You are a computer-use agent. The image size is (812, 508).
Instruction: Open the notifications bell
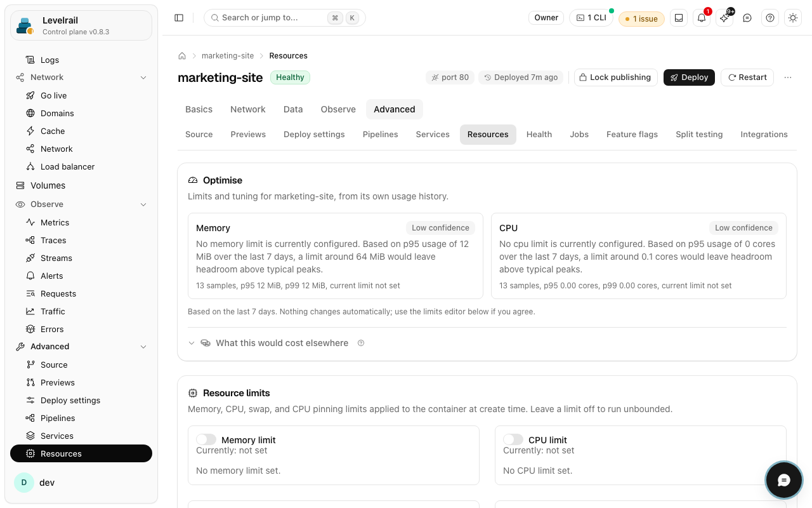click(702, 18)
